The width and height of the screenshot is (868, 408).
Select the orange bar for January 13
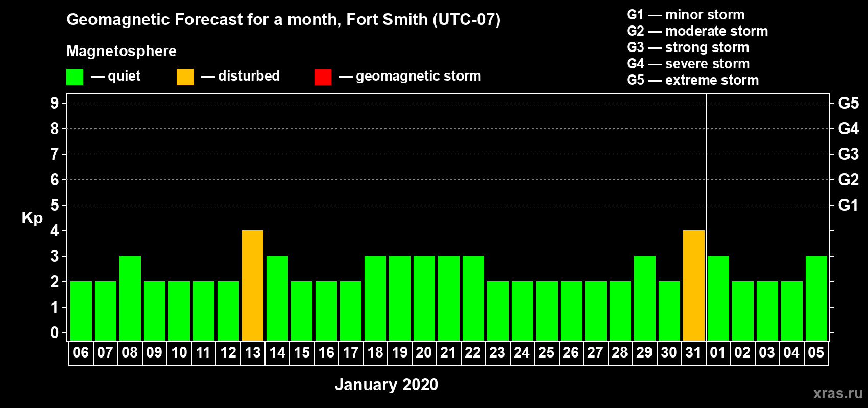[253, 285]
